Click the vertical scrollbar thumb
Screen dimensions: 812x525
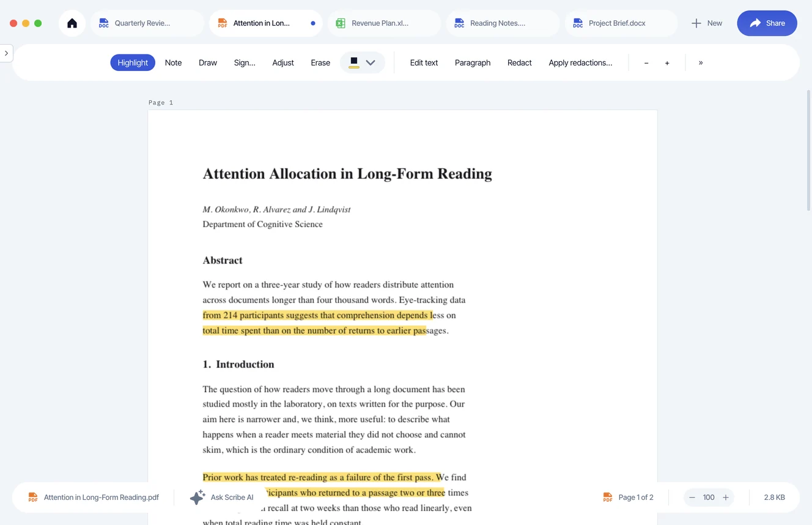808,150
